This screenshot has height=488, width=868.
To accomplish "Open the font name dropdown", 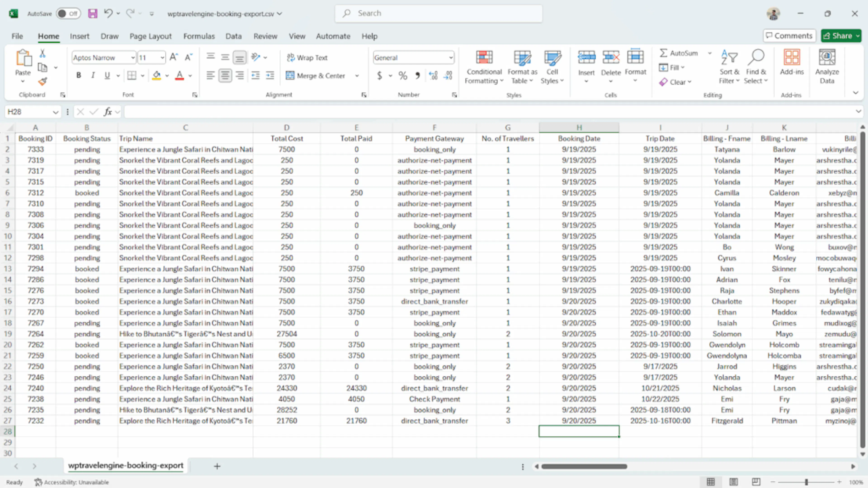I will (133, 58).
